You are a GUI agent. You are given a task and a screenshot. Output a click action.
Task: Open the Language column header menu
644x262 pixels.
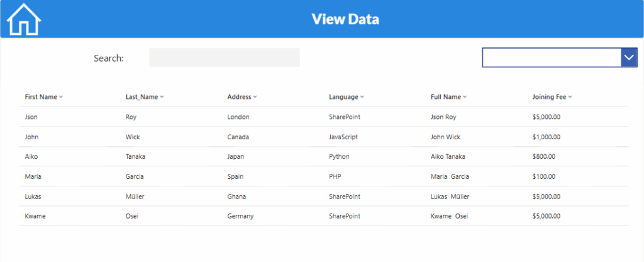pyautogui.click(x=347, y=97)
